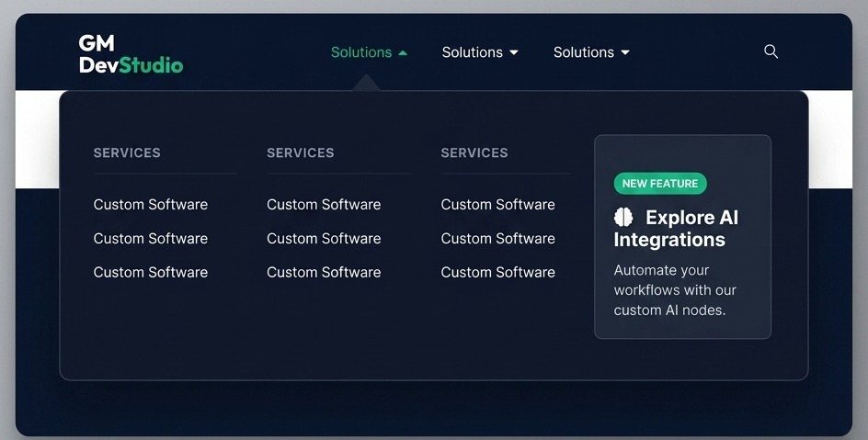
Task: Click the first column's SERVICES heading
Action: click(x=127, y=152)
